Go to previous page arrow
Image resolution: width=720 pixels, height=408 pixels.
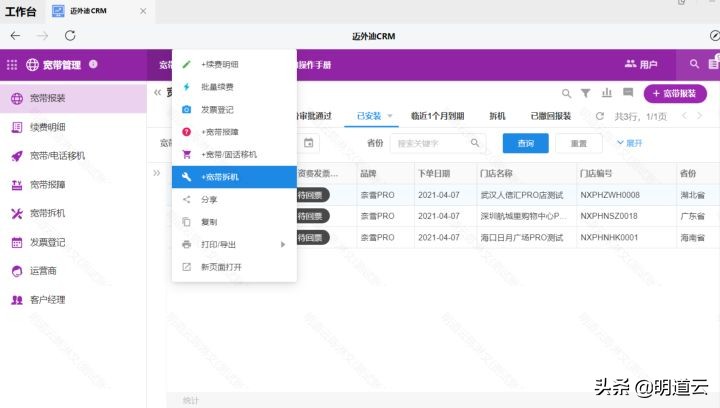[x=684, y=116]
